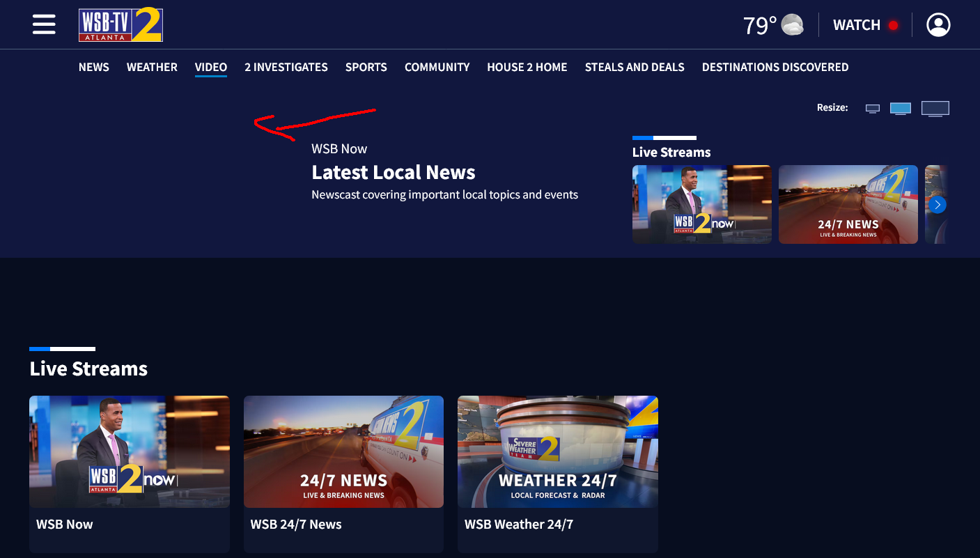
Task: Select the large video player size
Action: [x=935, y=108]
